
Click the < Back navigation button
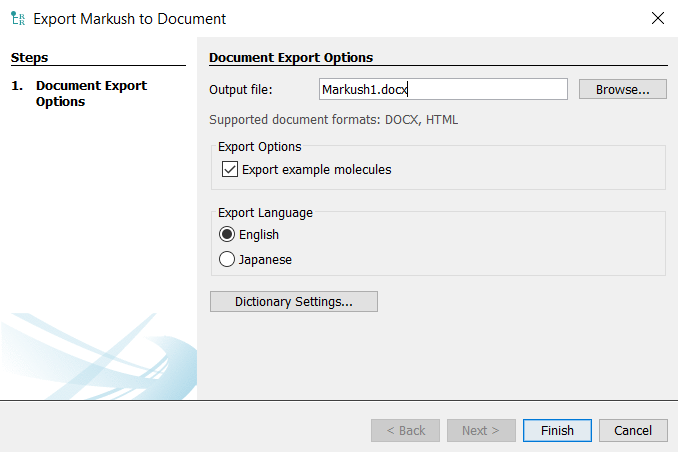coord(405,430)
